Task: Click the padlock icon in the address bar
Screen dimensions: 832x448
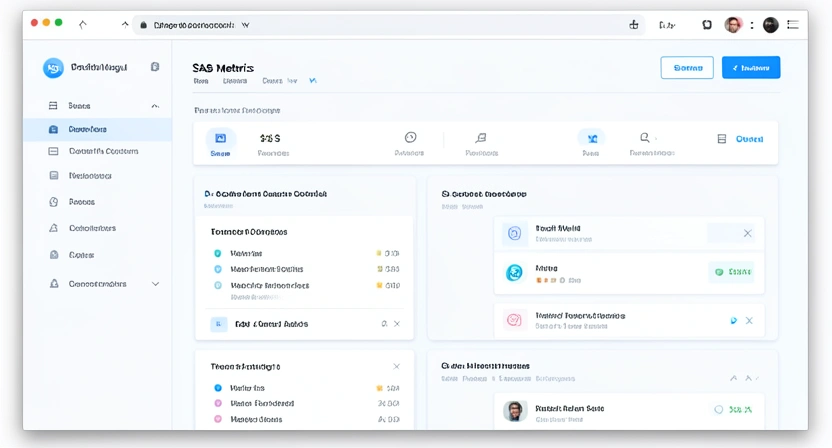Action: (x=143, y=25)
